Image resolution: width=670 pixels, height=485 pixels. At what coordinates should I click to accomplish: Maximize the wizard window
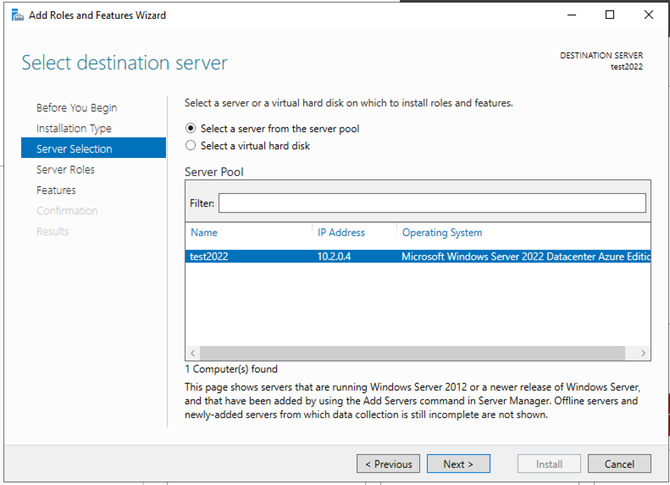click(x=610, y=15)
